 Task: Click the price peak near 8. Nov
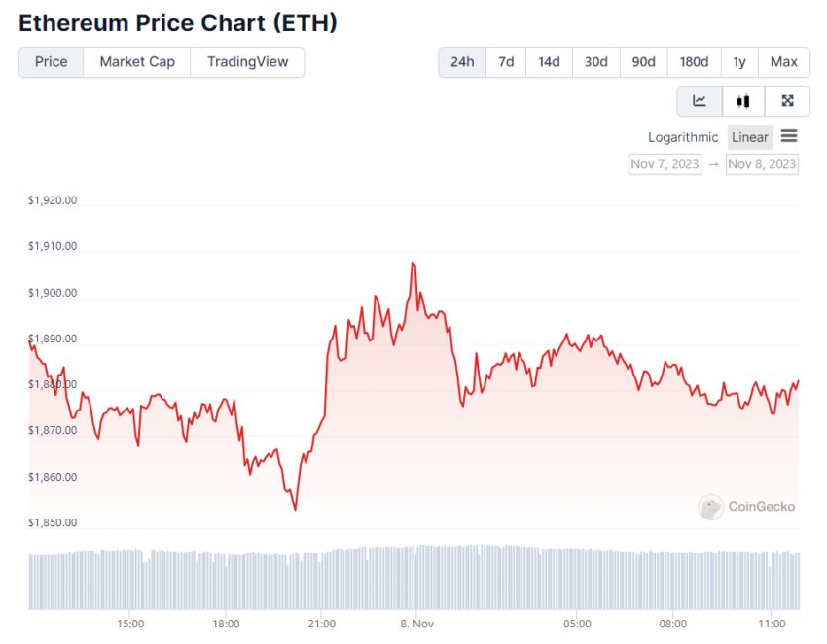point(413,262)
